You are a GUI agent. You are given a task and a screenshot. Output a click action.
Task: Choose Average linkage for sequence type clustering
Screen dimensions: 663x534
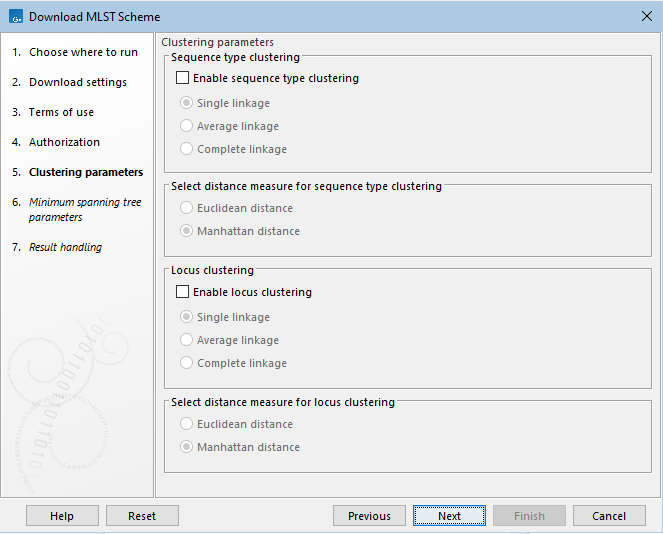(187, 126)
